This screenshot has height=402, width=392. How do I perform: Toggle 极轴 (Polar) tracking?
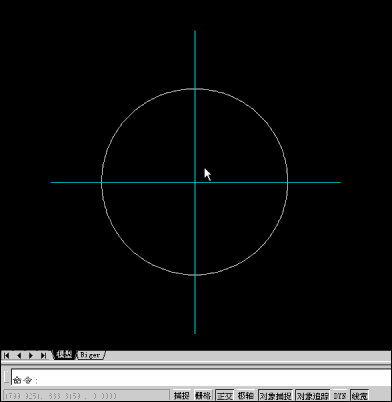(x=246, y=396)
